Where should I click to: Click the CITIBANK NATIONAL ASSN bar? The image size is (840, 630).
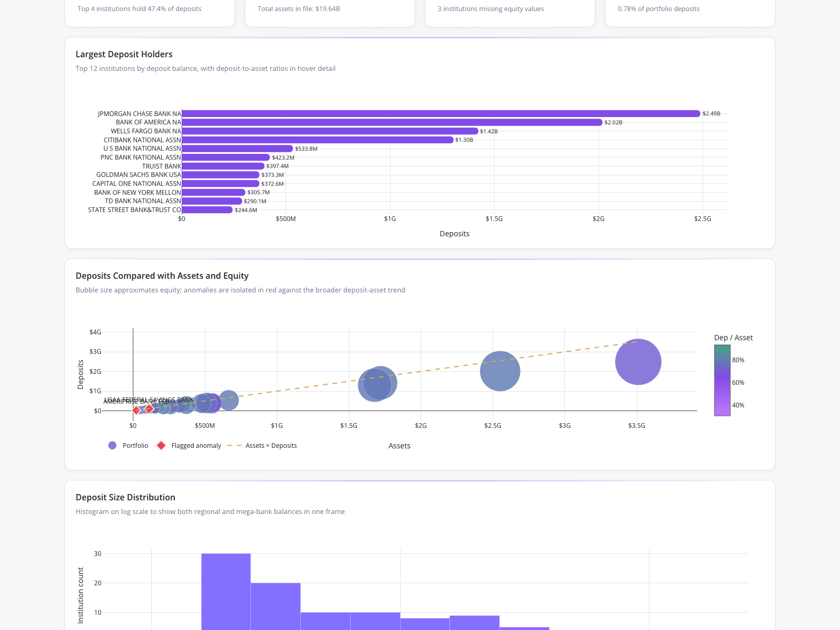(x=318, y=140)
